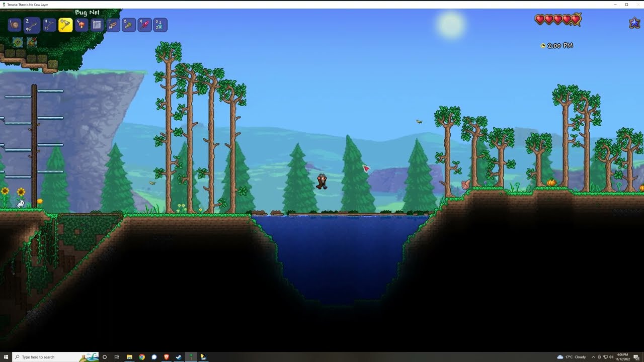Select the wood item in hotbar slot 7

[x=113, y=25]
